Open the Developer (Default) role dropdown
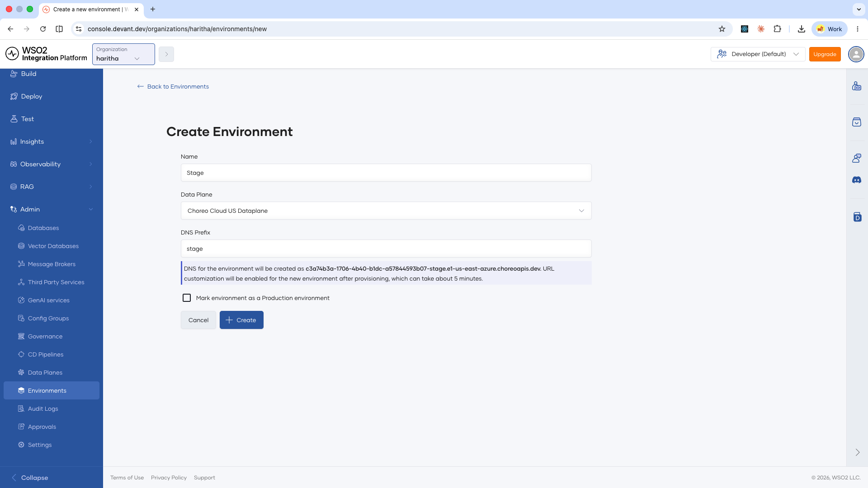The image size is (868, 488). point(758,54)
